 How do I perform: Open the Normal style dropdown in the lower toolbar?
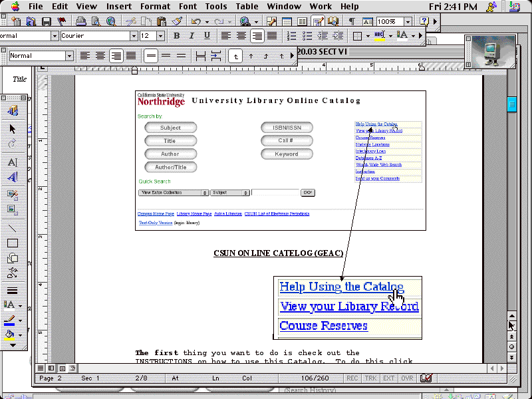coord(69,56)
